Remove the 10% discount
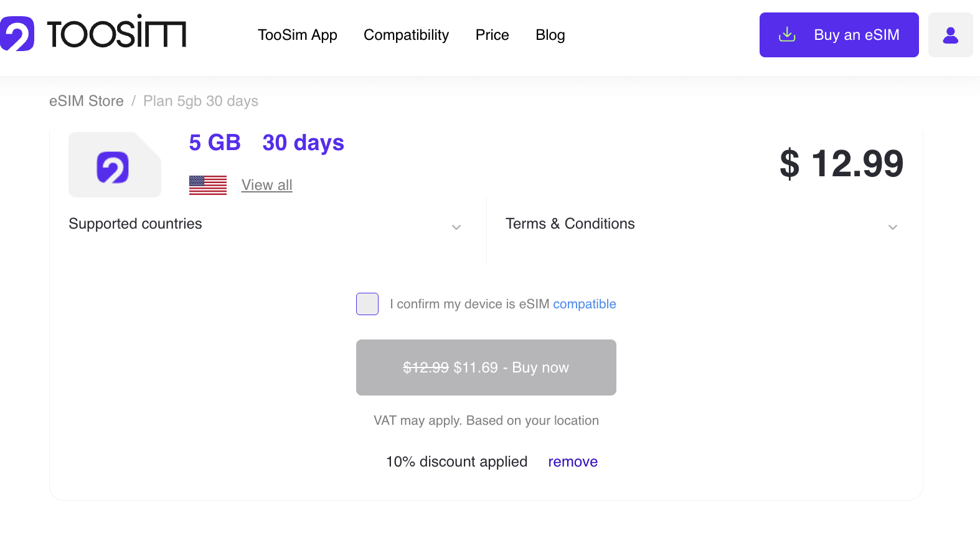Viewport: 980px width, 545px height. (x=572, y=462)
